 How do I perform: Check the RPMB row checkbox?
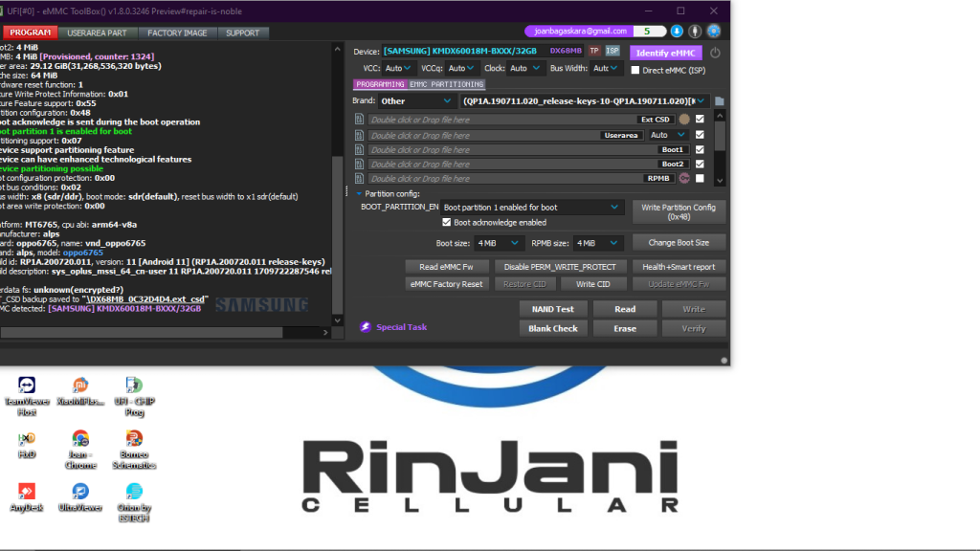(x=700, y=178)
